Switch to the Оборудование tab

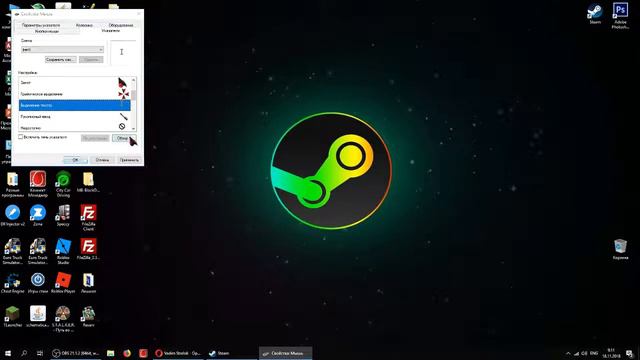click(121, 25)
